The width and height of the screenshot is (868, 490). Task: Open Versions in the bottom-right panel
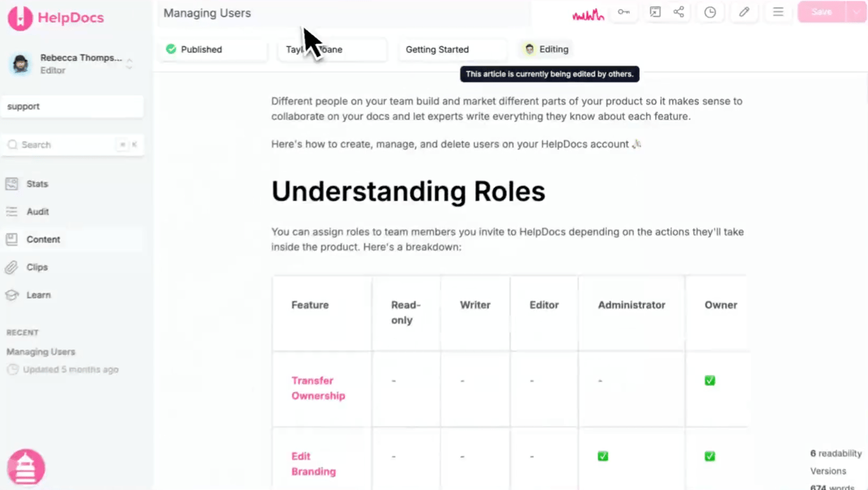[828, 471]
